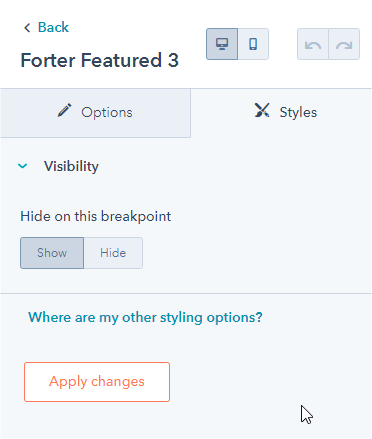Go Back to the previous panel
The height and width of the screenshot is (439, 372).
53,27
